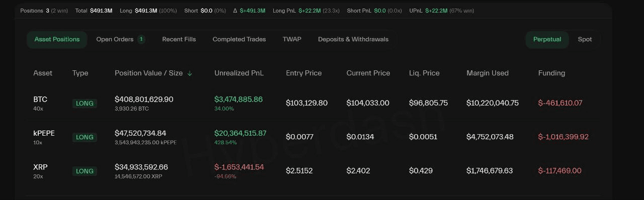Click the LONG badge for XRP
The height and width of the screenshot is (200, 644).
click(x=85, y=171)
